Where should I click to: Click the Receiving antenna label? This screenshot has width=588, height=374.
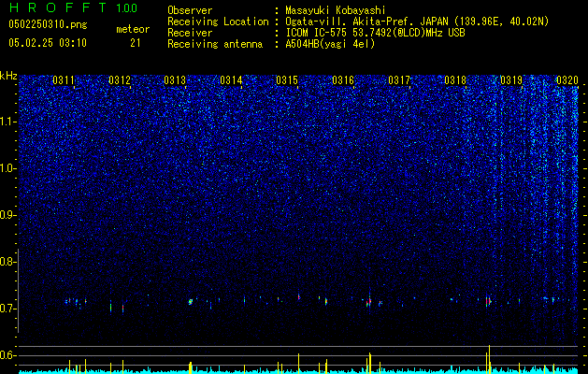click(215, 44)
